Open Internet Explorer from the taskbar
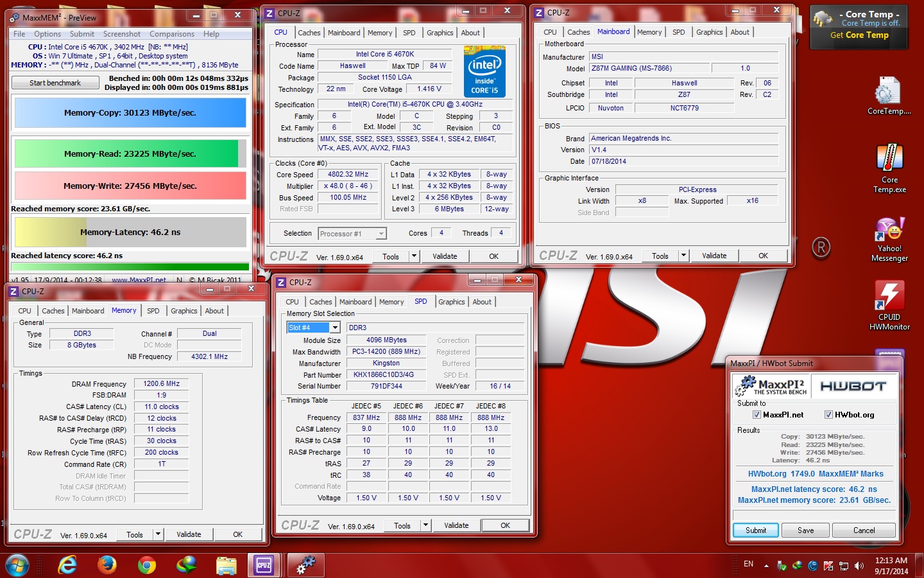This screenshot has height=578, width=924. point(67,565)
